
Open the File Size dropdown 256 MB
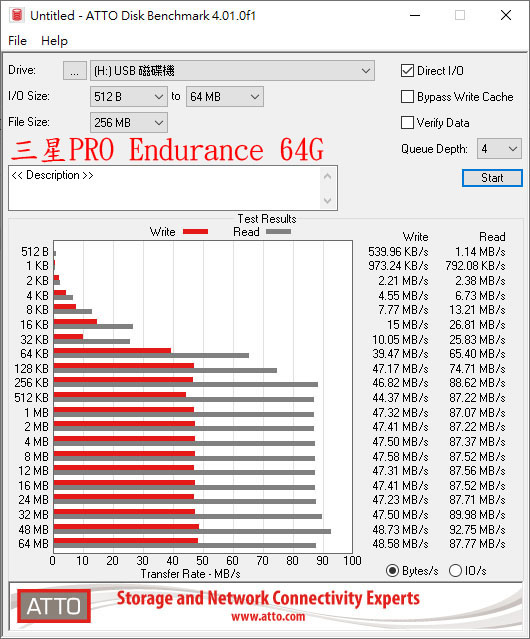click(129, 123)
